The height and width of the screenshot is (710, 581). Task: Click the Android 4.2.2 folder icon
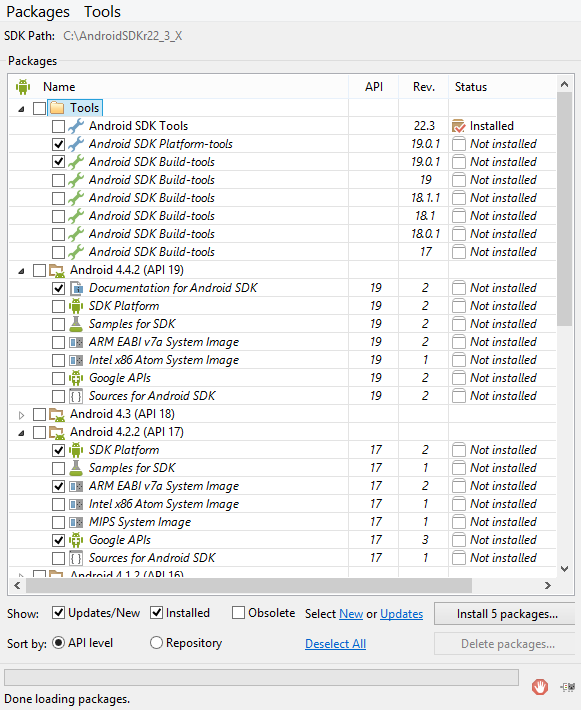(x=57, y=432)
